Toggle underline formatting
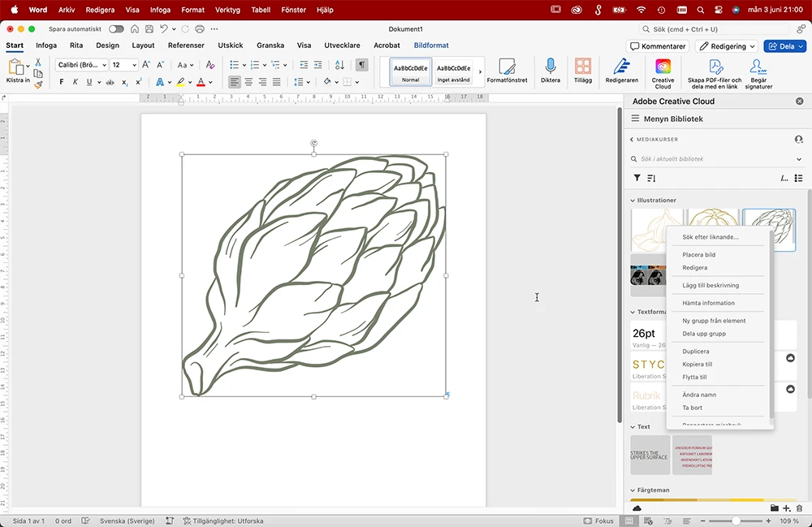 coord(89,82)
